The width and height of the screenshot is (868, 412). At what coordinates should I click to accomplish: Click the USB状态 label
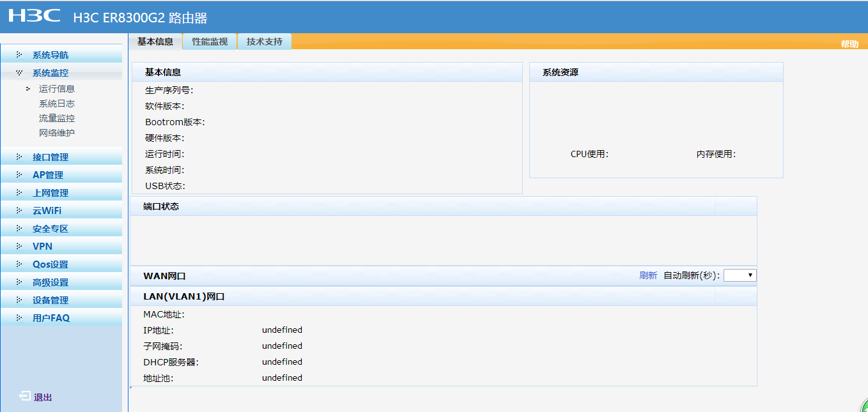pos(165,186)
